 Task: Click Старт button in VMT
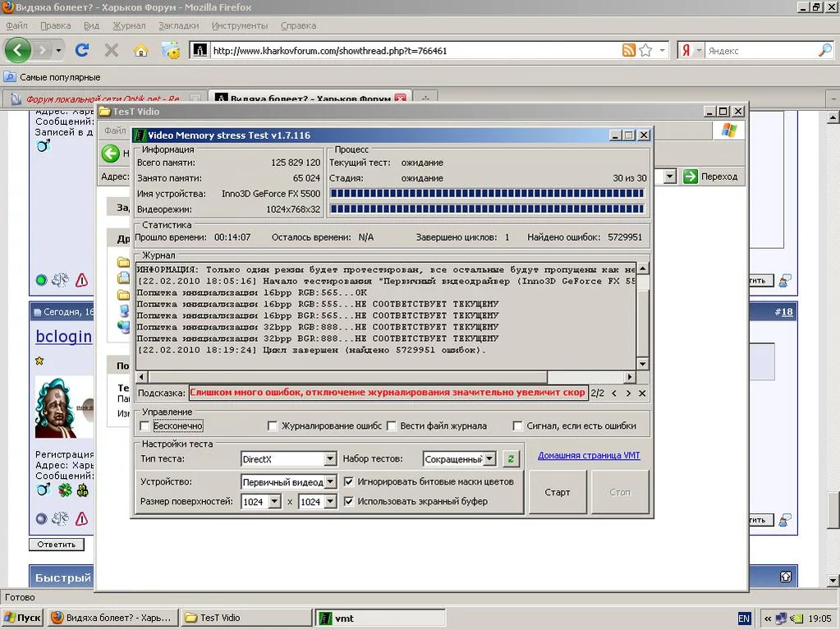(558, 492)
